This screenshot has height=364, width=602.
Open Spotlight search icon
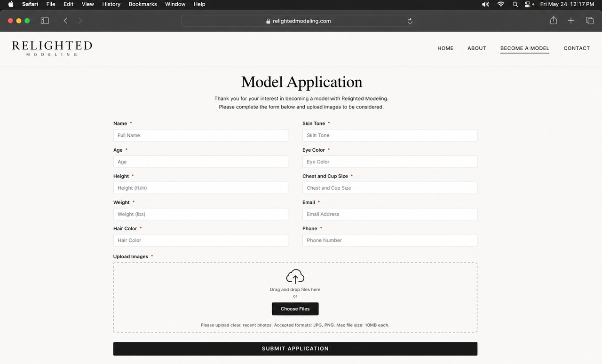tap(515, 4)
